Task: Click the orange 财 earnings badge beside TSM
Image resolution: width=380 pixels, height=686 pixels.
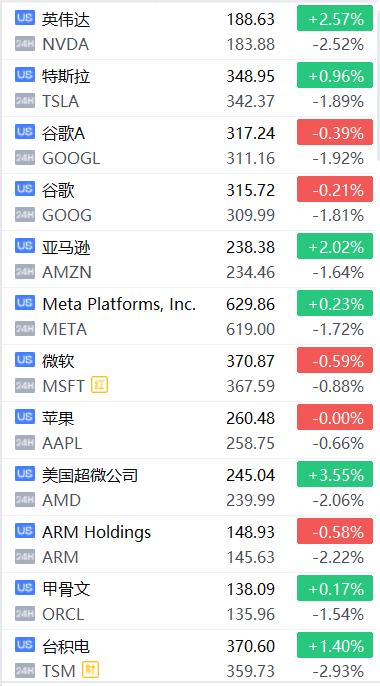Action: pyautogui.click(x=91, y=670)
